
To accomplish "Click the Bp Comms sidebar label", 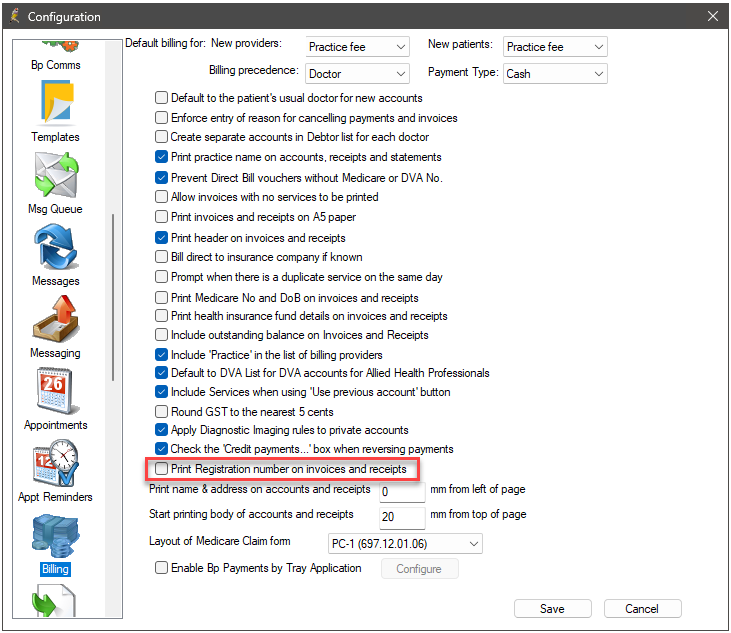I will [x=55, y=65].
